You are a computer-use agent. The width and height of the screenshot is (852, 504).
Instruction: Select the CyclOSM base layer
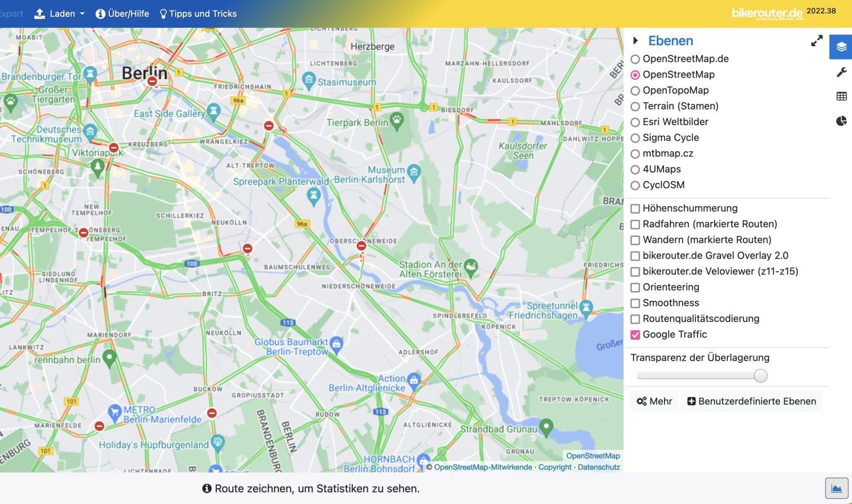click(635, 186)
